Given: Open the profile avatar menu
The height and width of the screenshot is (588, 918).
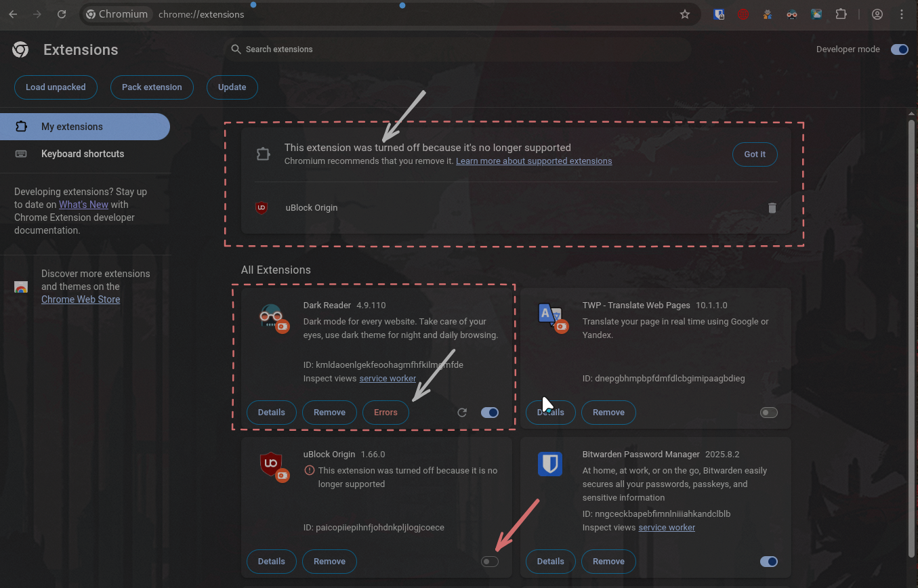Looking at the screenshot, I should [877, 14].
